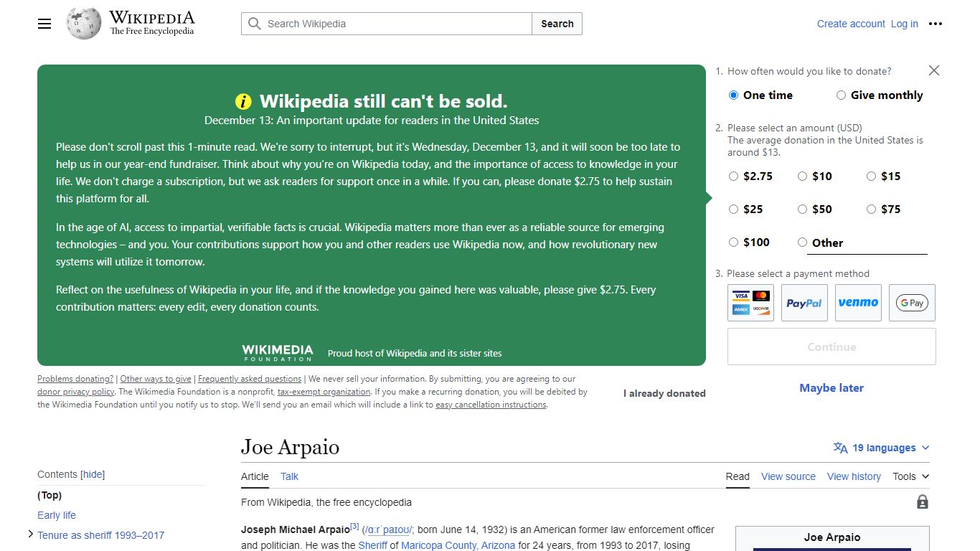Open Problems donating? link
This screenshot has height=551, width=980.
(x=75, y=379)
